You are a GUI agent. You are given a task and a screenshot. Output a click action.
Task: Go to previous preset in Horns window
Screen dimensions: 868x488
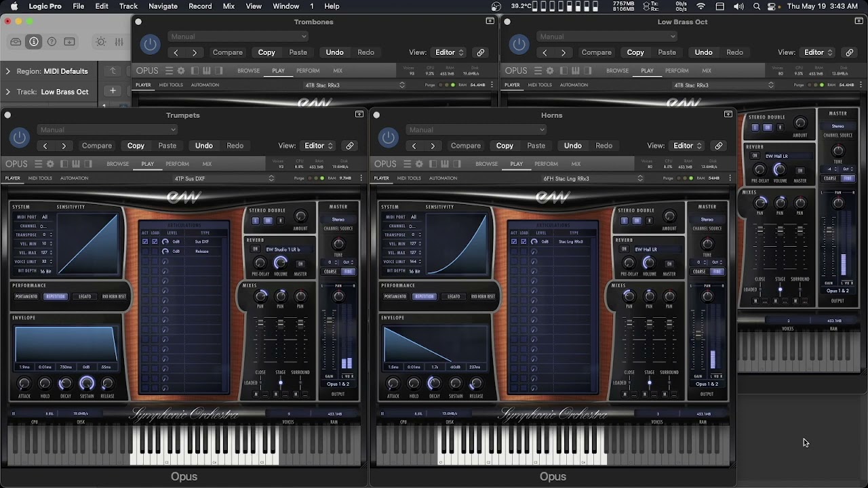pos(414,146)
